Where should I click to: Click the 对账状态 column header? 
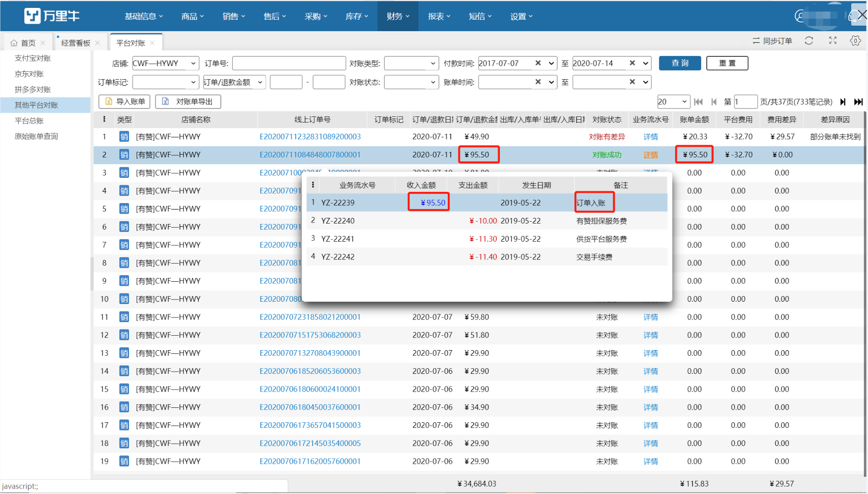(x=607, y=120)
